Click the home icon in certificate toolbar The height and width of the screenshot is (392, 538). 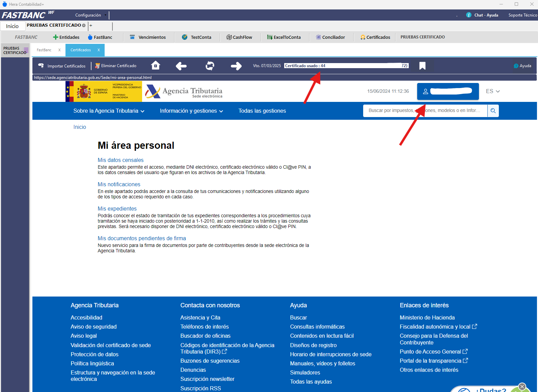156,65
